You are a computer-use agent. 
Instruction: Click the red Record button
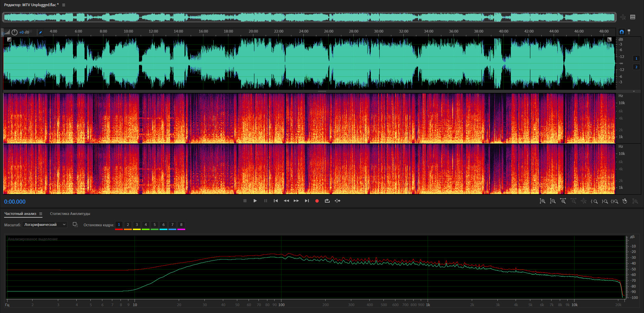coord(317,201)
